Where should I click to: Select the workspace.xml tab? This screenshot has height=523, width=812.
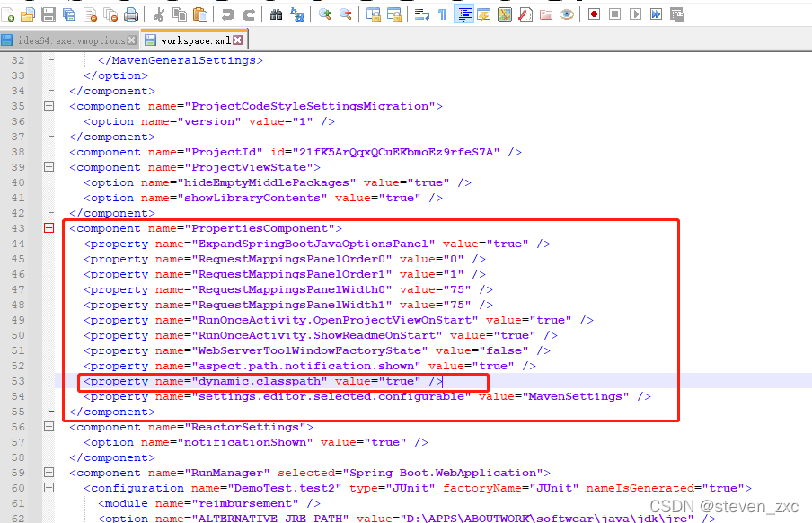click(195, 40)
